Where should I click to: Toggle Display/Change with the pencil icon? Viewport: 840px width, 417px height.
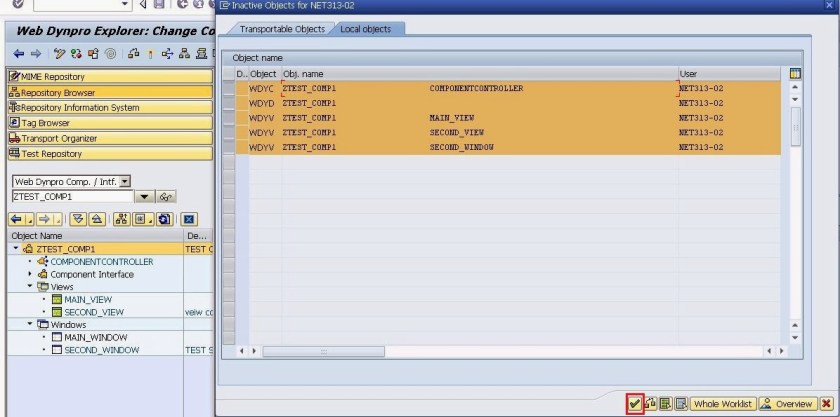point(59,54)
